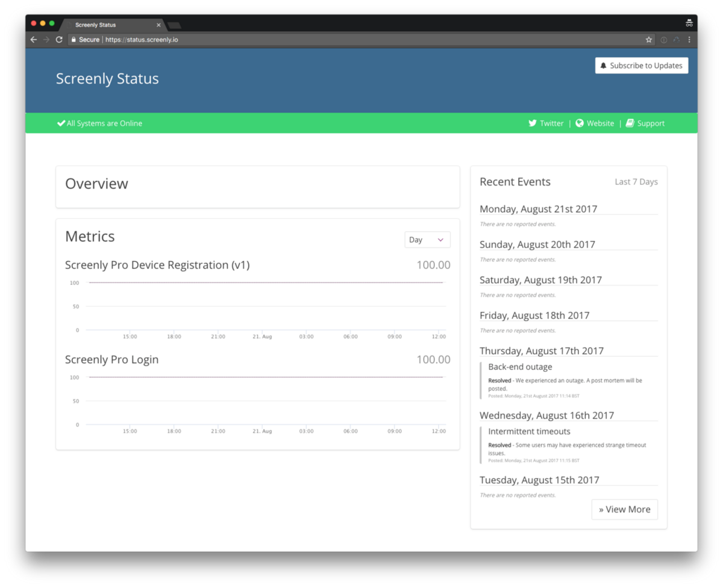Open the Back-end outage event
This screenshot has width=723, height=588.
[x=520, y=367]
